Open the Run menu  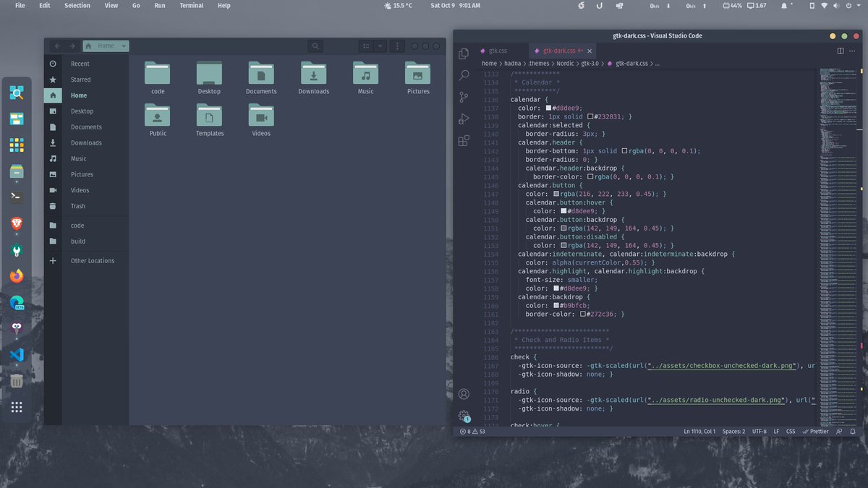[160, 5]
